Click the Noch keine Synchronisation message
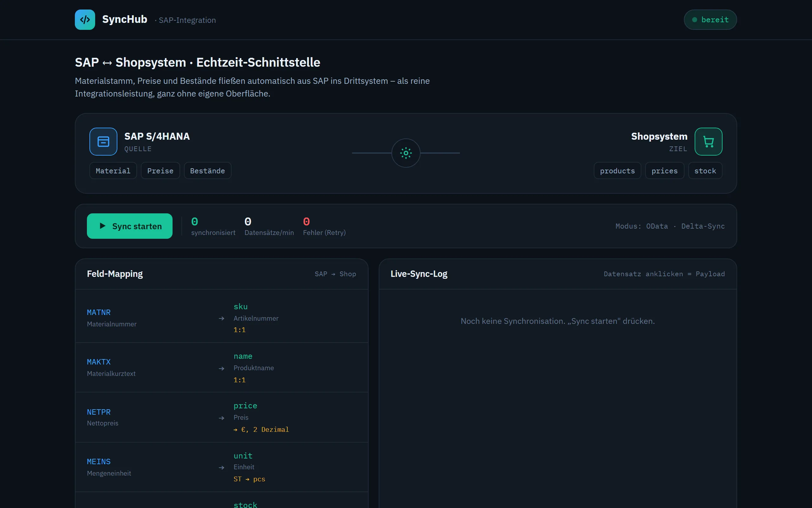Screen dimensions: 812x508 click(558, 321)
